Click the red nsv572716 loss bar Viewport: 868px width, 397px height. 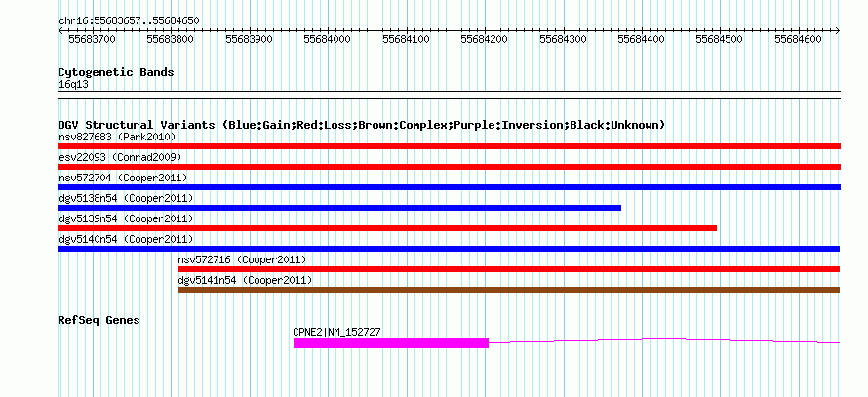[x=509, y=269]
